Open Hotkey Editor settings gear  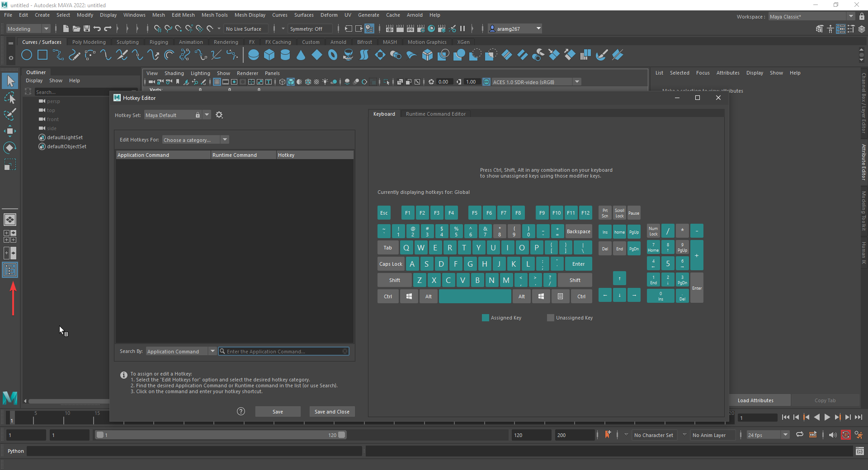click(x=219, y=115)
